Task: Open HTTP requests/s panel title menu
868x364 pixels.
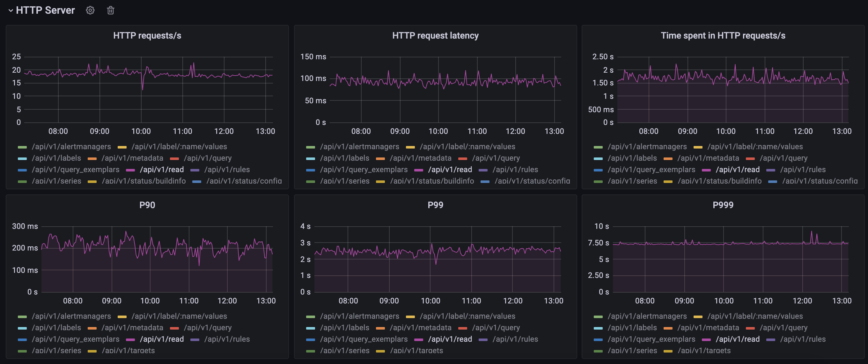Action: tap(147, 36)
